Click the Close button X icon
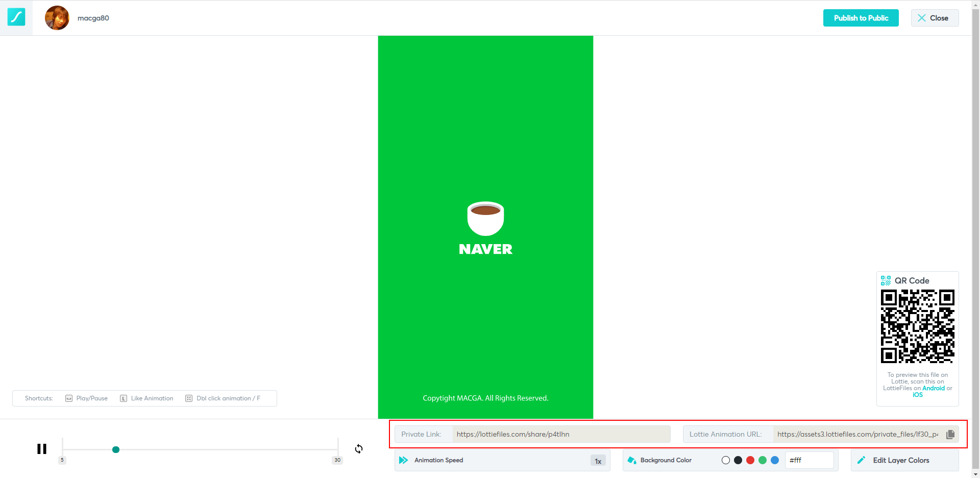Screen dimensions: 980x478 point(922,18)
